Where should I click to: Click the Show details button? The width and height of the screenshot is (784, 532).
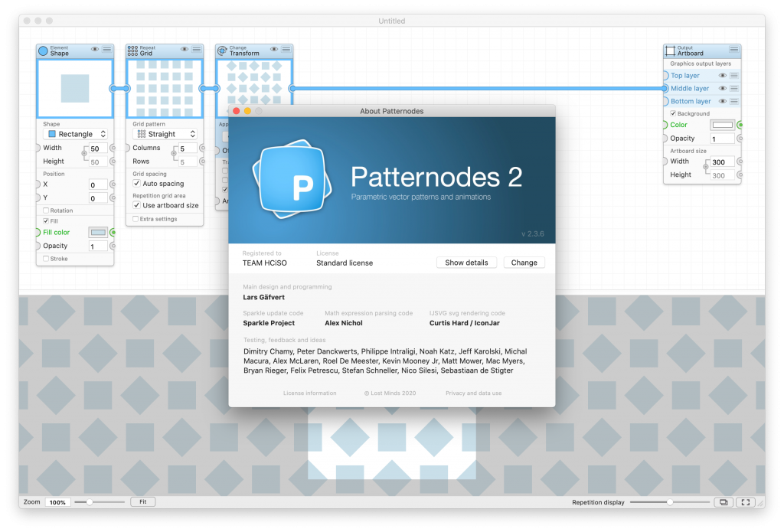point(466,263)
